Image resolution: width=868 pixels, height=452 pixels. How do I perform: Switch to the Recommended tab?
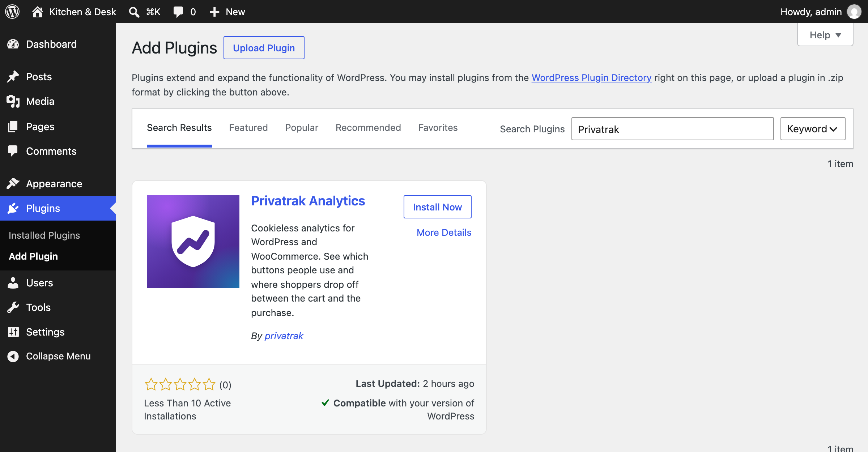click(x=368, y=128)
